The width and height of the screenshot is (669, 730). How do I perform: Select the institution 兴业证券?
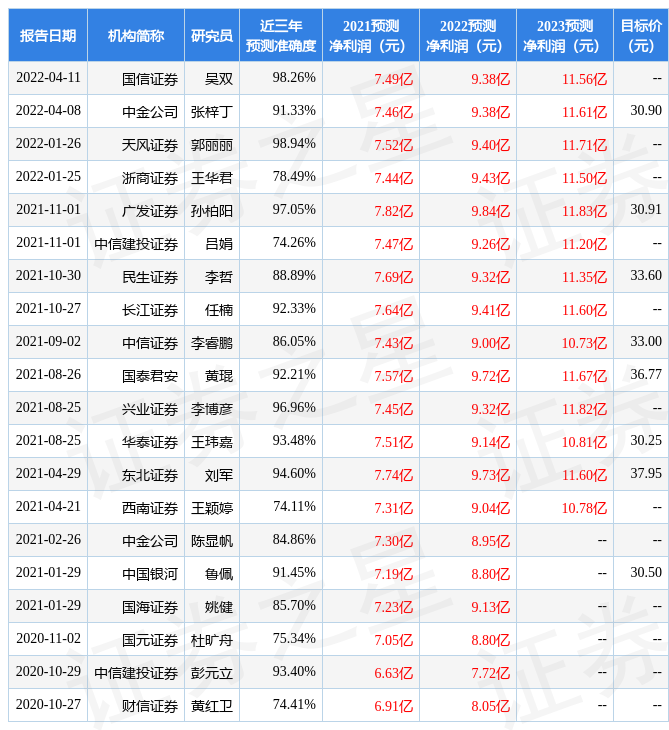tap(150, 409)
